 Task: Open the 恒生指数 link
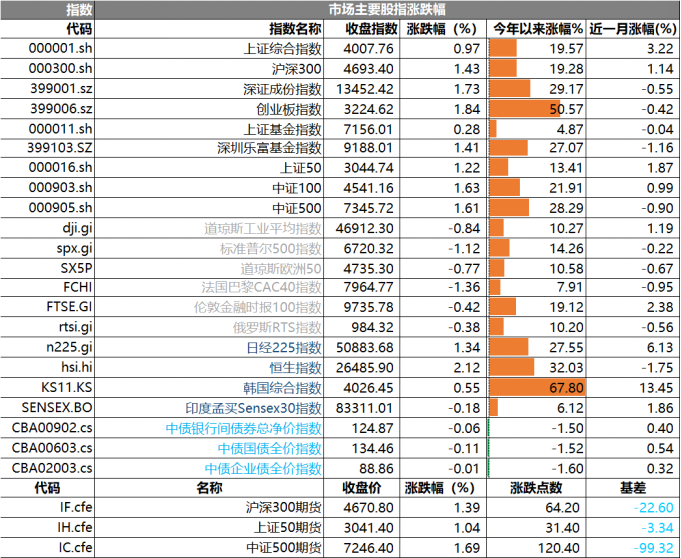pyautogui.click(x=296, y=367)
